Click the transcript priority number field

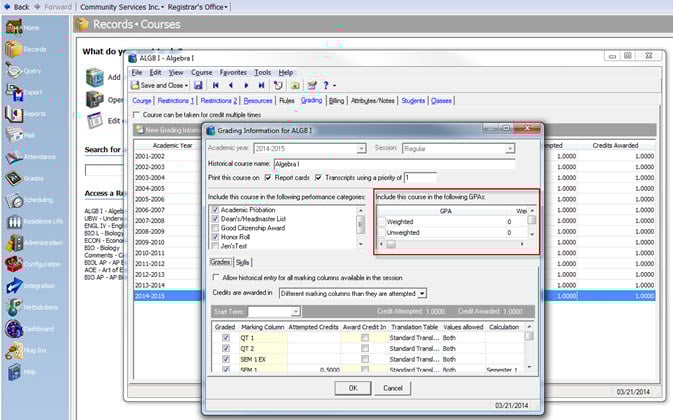[x=420, y=177]
